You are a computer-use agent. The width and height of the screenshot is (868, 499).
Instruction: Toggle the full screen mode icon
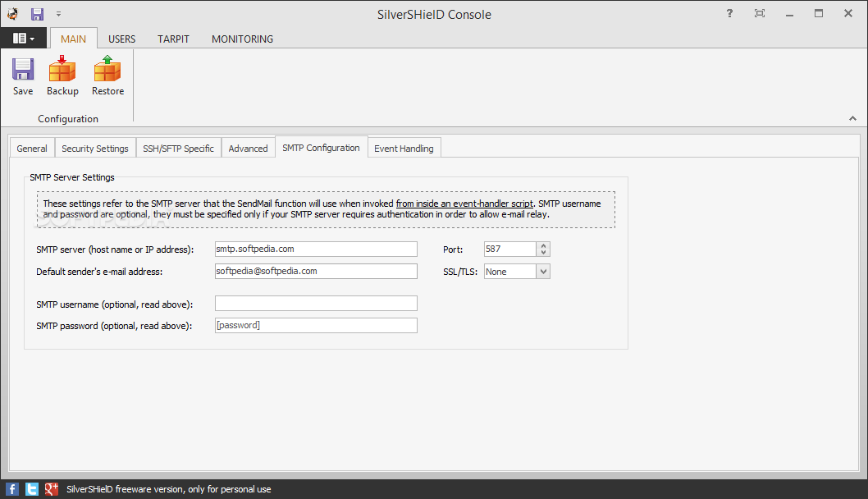coord(760,13)
